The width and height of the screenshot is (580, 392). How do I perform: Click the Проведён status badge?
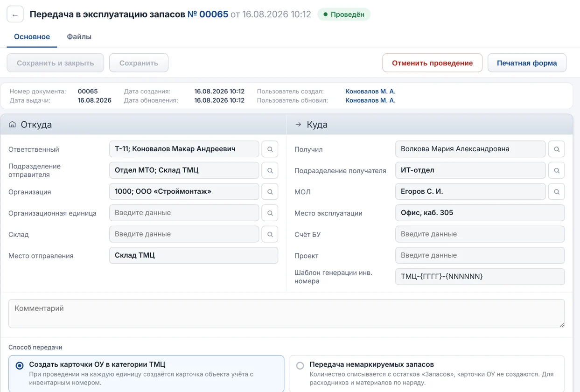click(x=344, y=14)
